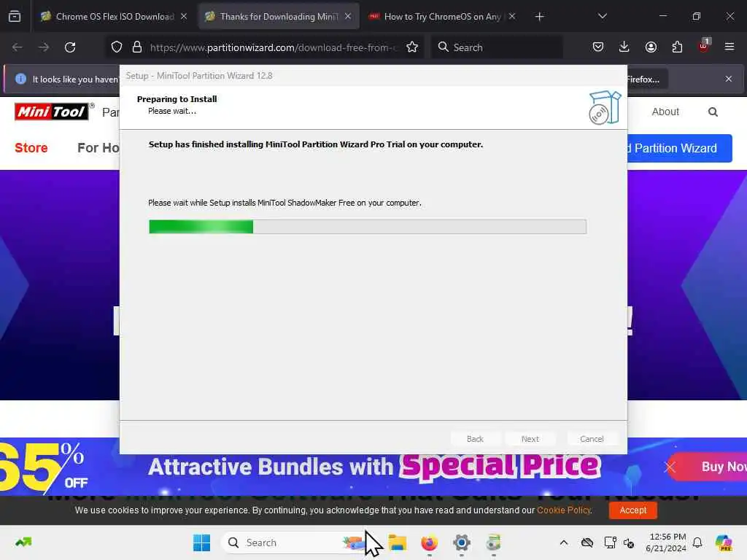This screenshot has height=560, width=747.
Task: Click Back in Setup wizard
Action: [475, 438]
